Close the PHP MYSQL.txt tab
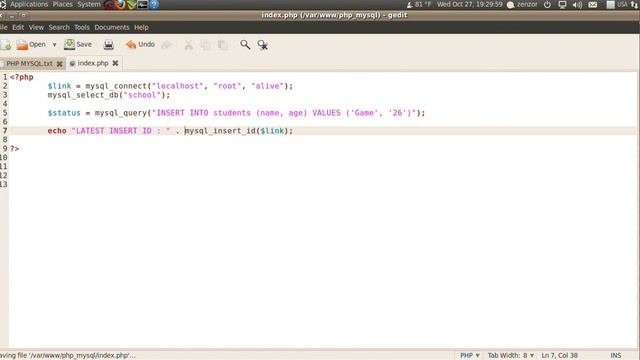The height and width of the screenshot is (360, 640). pos(59,64)
